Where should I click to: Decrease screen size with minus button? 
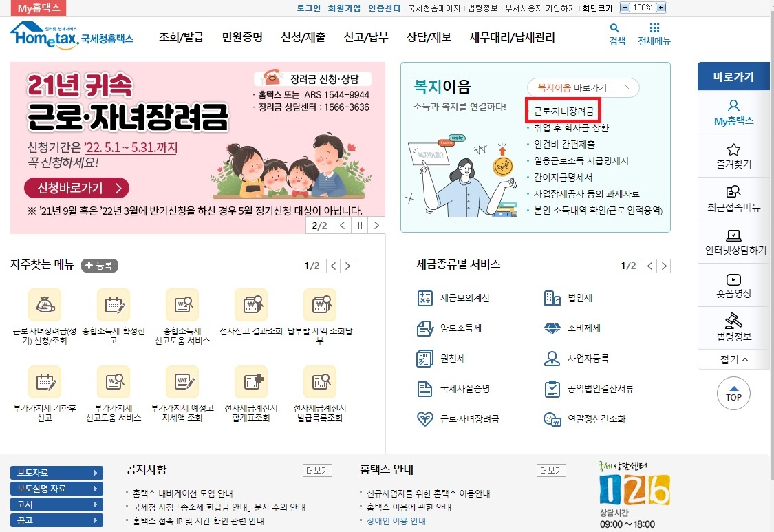click(625, 8)
